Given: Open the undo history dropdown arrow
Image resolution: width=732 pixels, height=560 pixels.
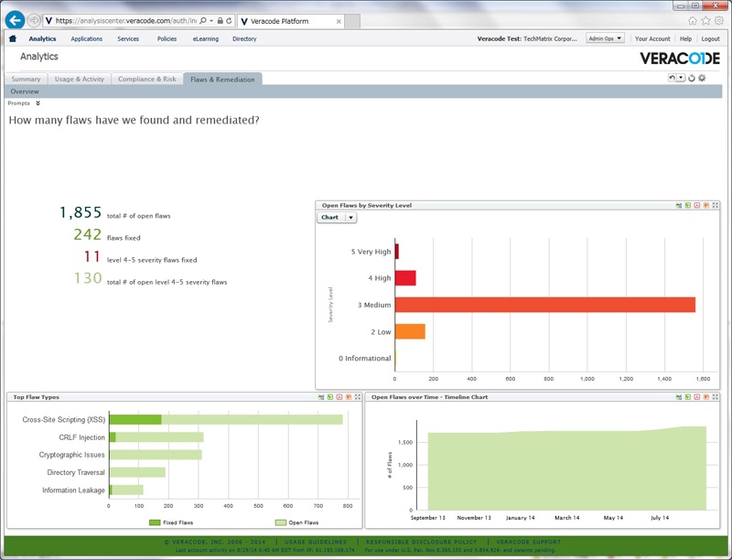Looking at the screenshot, I should click(681, 78).
